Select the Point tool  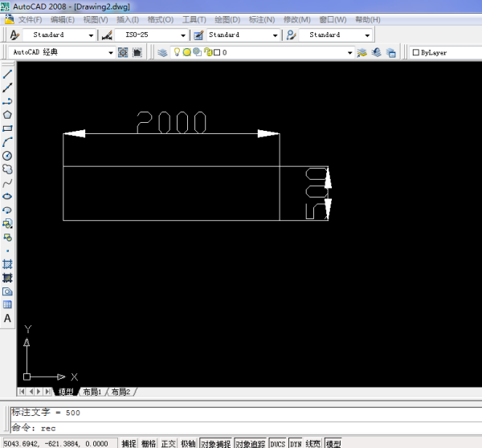7,250
